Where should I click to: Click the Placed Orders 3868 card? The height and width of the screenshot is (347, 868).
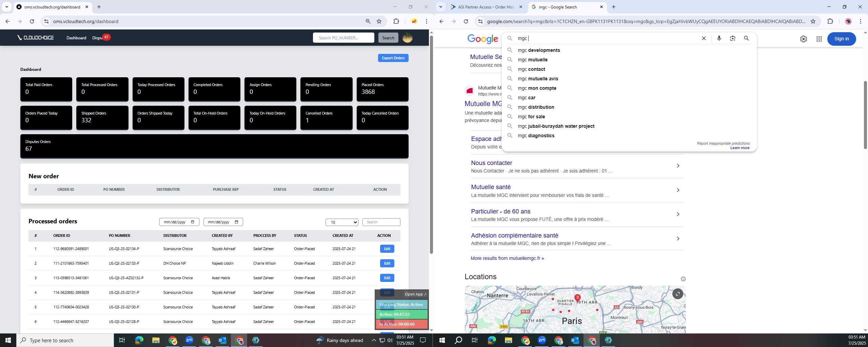[382, 89]
